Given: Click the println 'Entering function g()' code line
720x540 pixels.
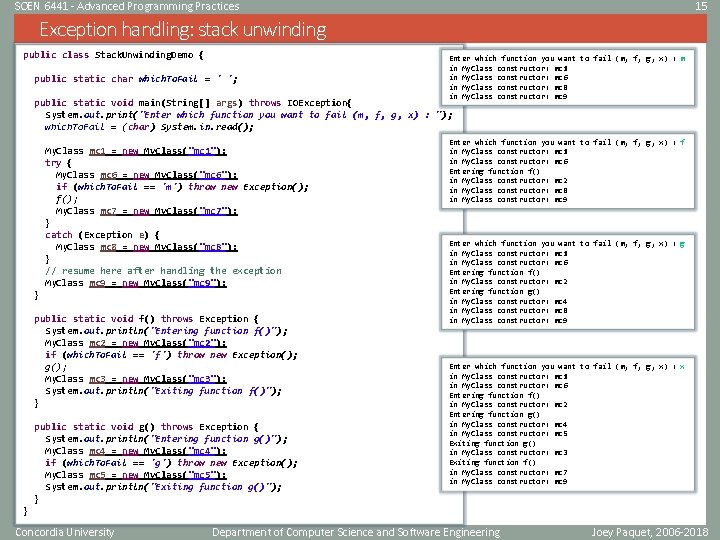Looking at the screenshot, I should pos(166,439).
